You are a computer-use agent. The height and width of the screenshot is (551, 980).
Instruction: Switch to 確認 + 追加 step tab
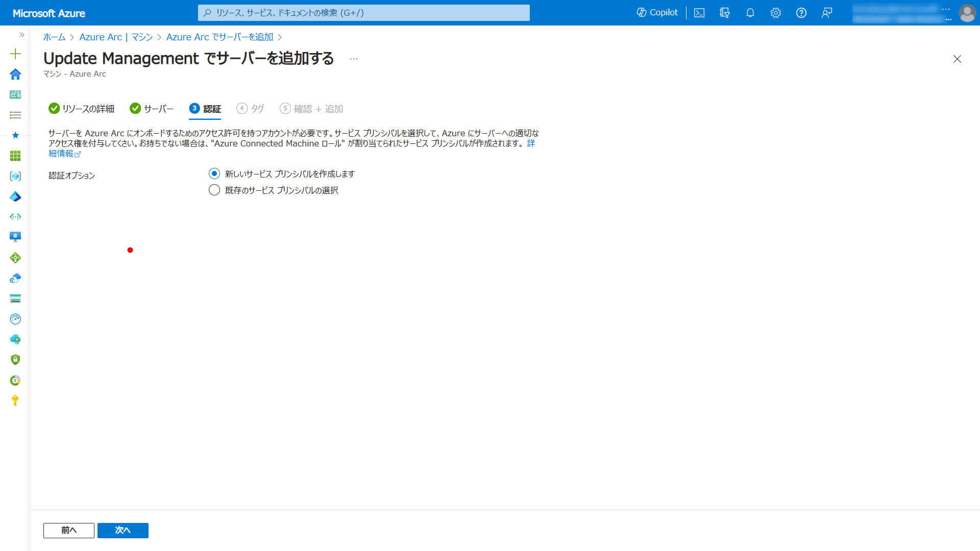click(311, 109)
